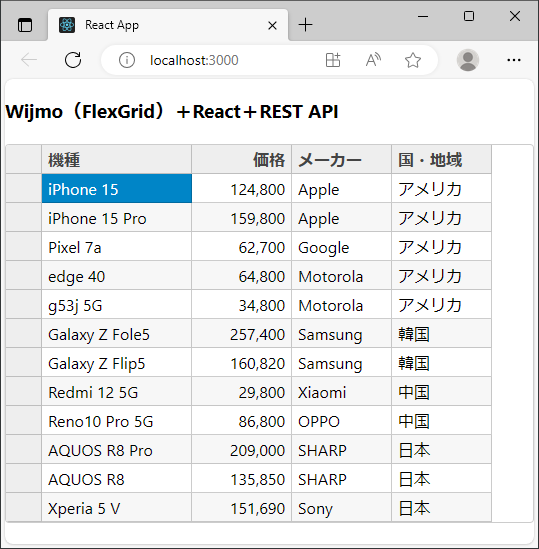Open the Settings and more menu
Screen dimensions: 539x549
(x=514, y=60)
